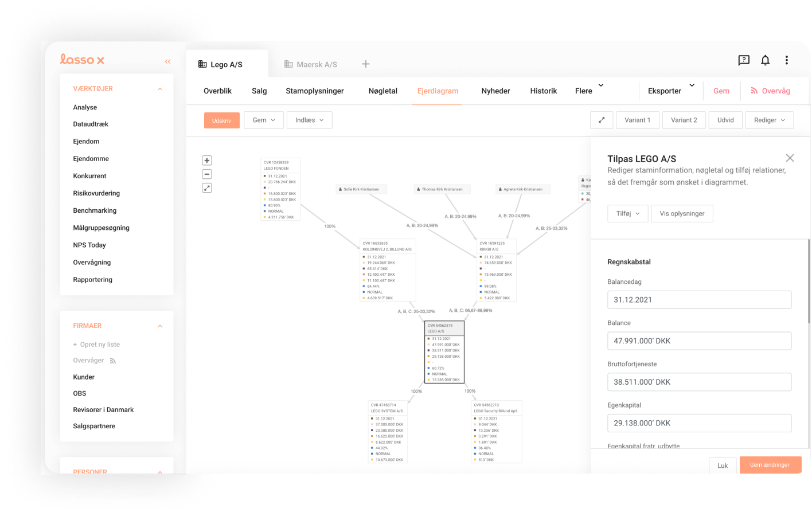Click fullscreen expand arrows button beside Variant 1
The height and width of the screenshot is (516, 812).
pyautogui.click(x=602, y=120)
